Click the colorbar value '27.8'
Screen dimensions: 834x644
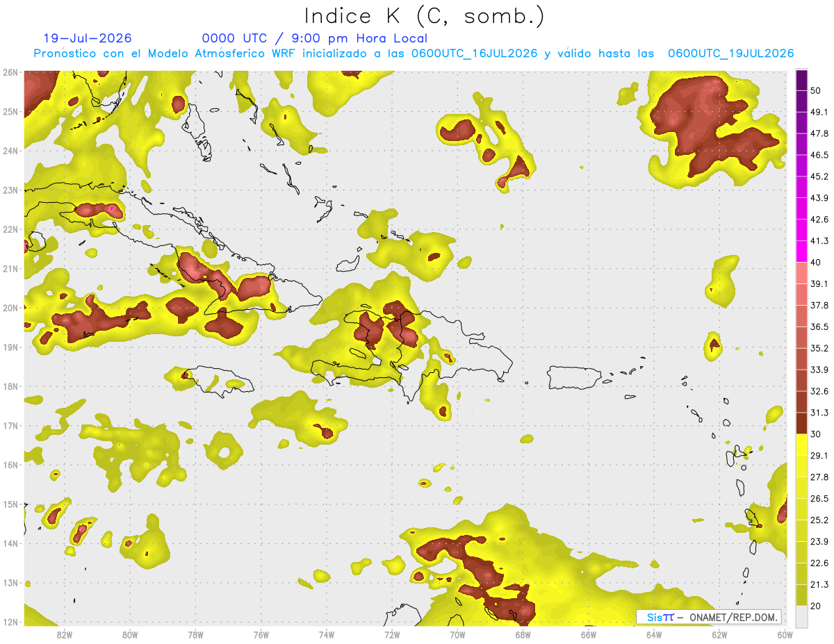819,477
